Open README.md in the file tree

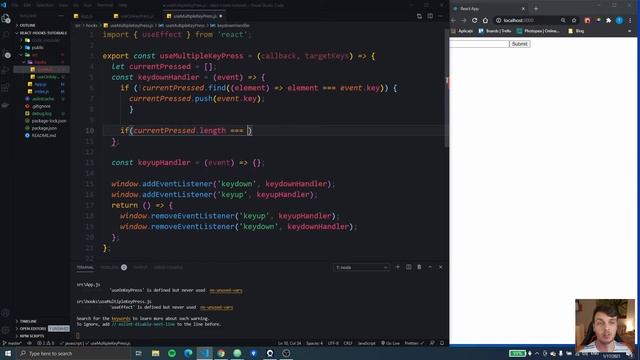pos(43,136)
